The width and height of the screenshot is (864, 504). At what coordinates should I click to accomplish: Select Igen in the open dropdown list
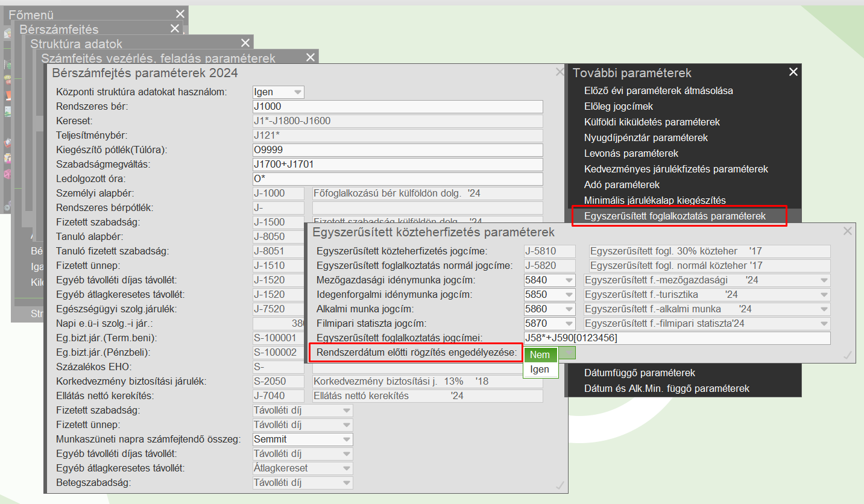[540, 369]
